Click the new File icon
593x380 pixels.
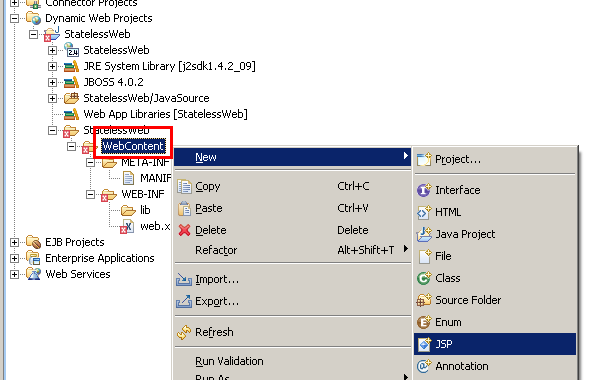pos(425,256)
